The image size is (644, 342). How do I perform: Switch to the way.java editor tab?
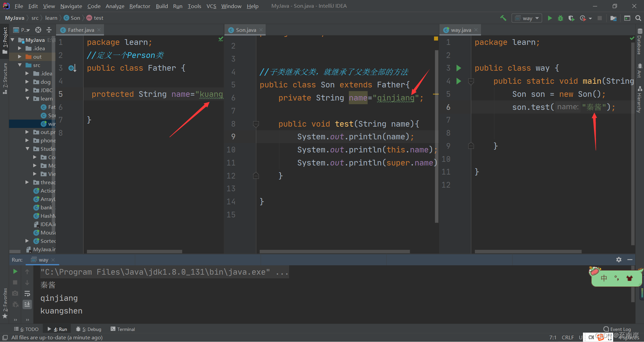coord(461,30)
